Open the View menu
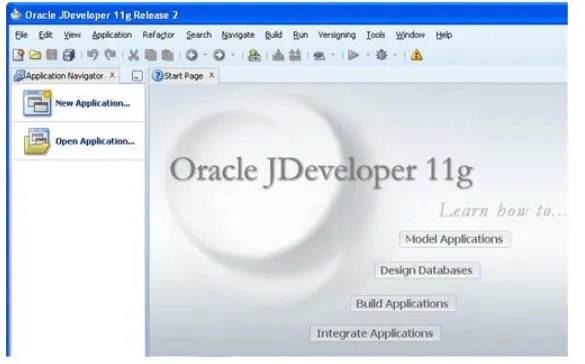585x364 pixels. coord(72,35)
